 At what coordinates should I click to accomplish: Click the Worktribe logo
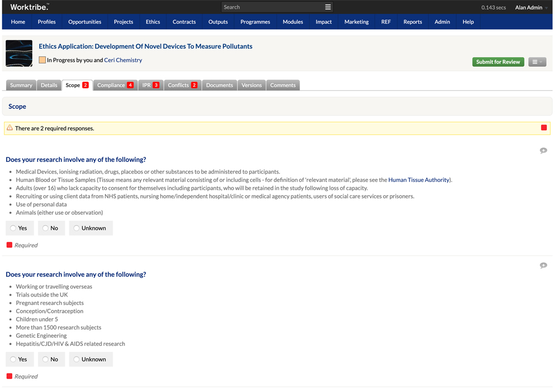[30, 7]
